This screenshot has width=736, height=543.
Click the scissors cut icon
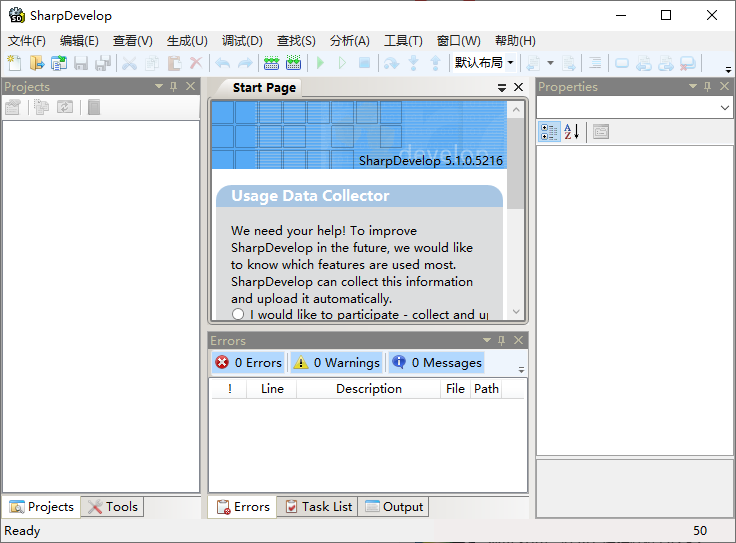pyautogui.click(x=129, y=62)
